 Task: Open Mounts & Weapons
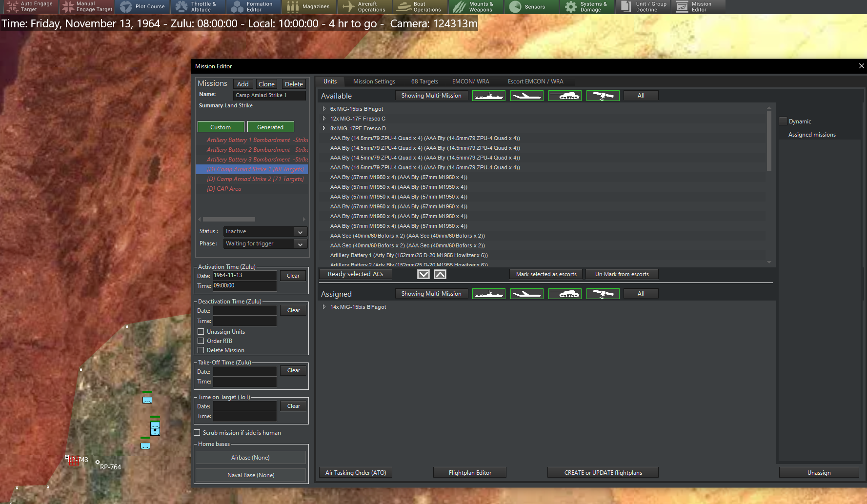476,7
